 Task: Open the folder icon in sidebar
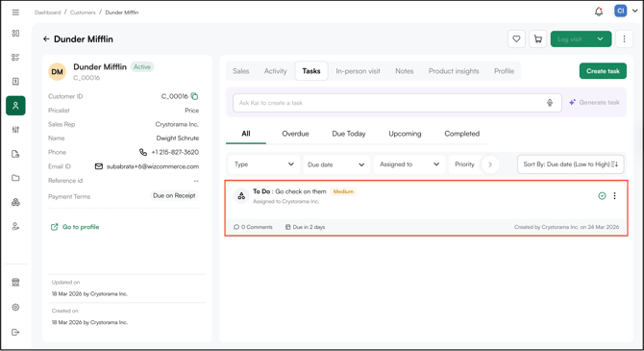click(x=15, y=178)
